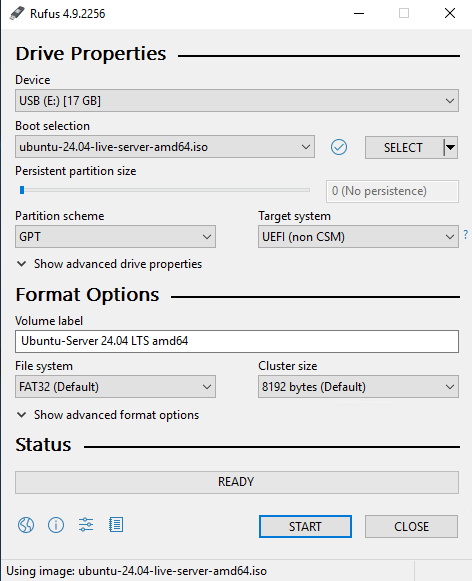Click the Target system help question mark

click(466, 234)
